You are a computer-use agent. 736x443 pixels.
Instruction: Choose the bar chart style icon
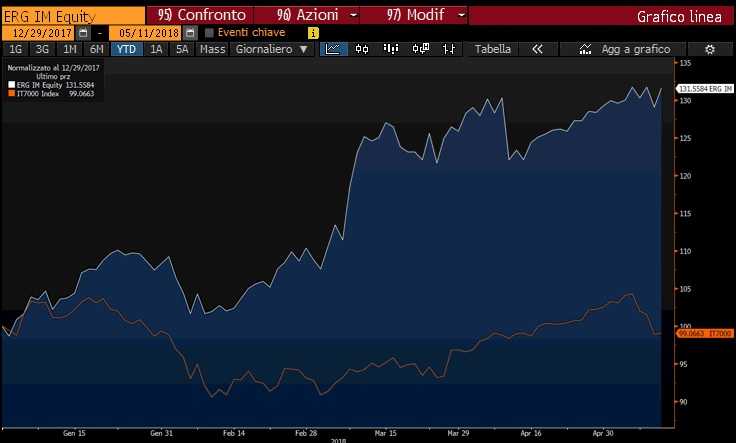coord(391,49)
